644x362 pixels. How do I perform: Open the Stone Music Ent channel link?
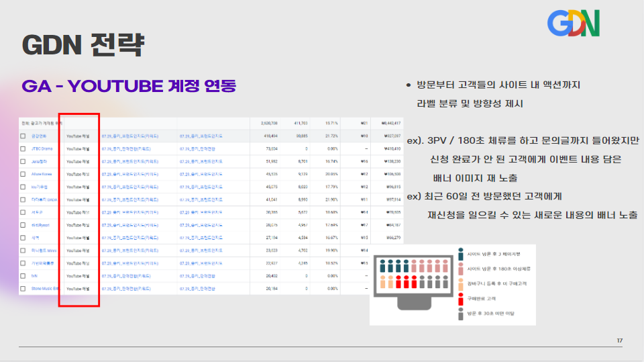[45, 289]
